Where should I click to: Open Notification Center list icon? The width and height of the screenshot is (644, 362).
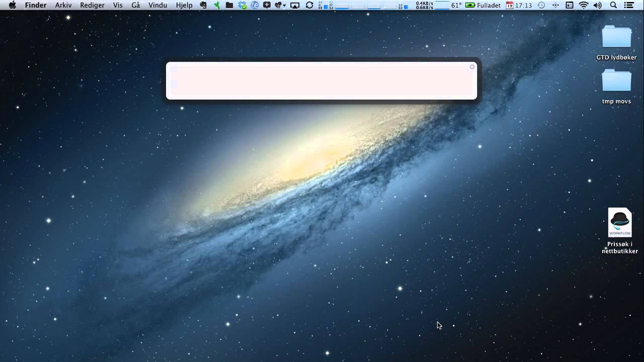pos(629,5)
